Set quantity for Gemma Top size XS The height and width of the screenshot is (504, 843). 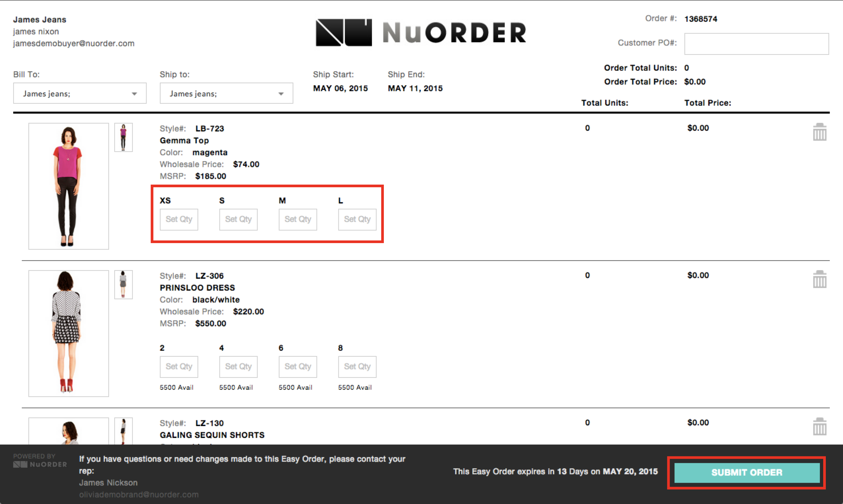point(179,219)
